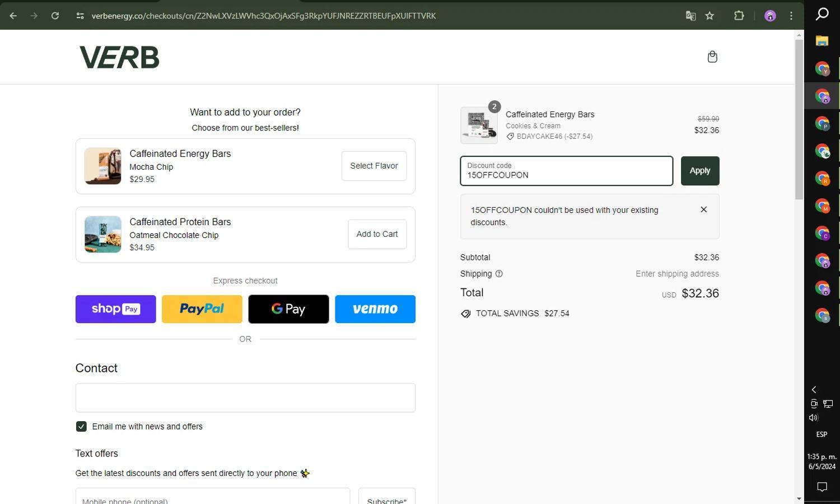Focus the Contact email input field

pyautogui.click(x=245, y=398)
